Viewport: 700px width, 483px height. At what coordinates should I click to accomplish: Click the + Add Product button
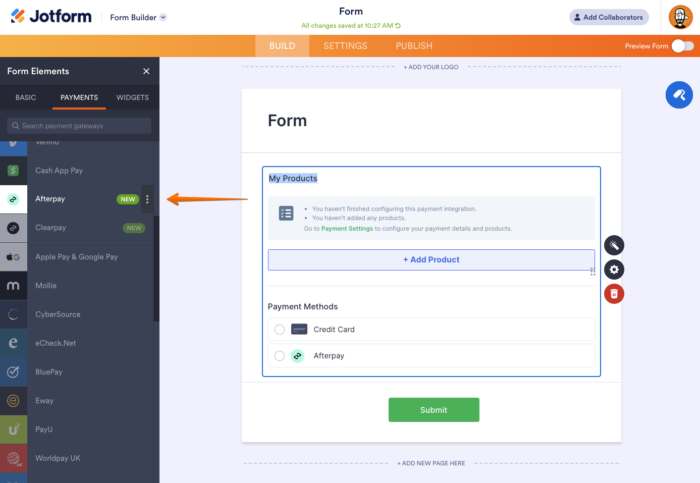(431, 260)
